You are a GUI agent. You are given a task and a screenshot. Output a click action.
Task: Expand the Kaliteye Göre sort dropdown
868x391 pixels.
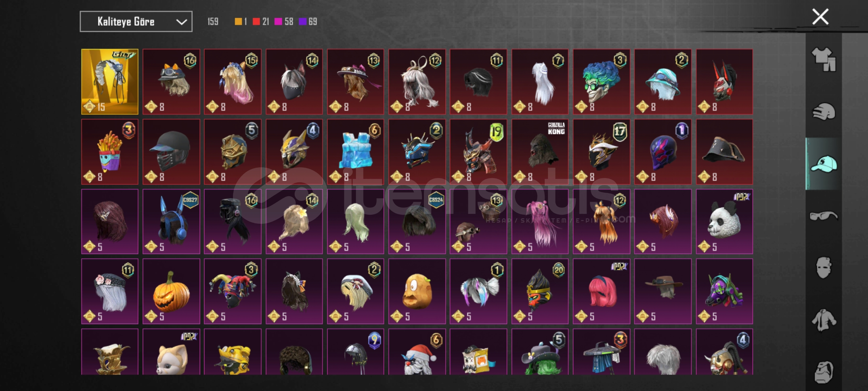pyautogui.click(x=136, y=22)
